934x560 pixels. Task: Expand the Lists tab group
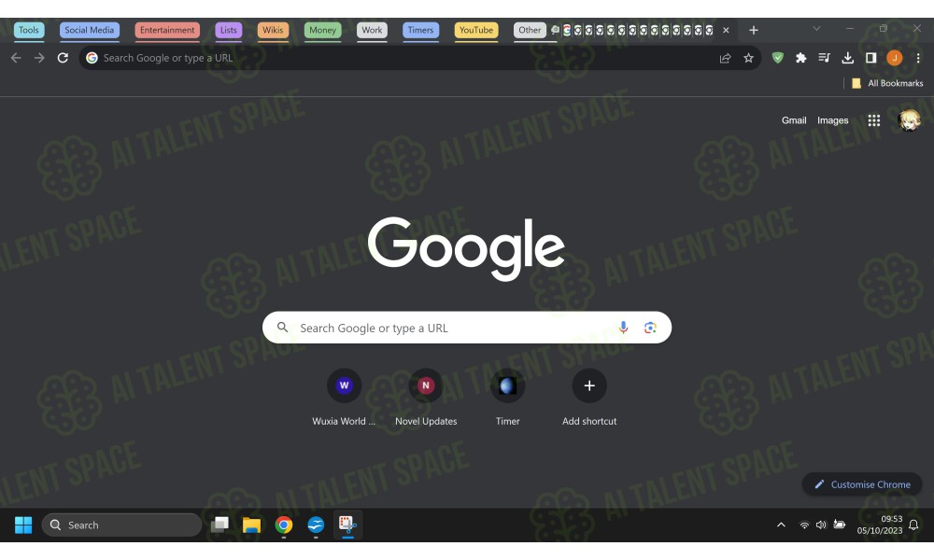tap(229, 30)
